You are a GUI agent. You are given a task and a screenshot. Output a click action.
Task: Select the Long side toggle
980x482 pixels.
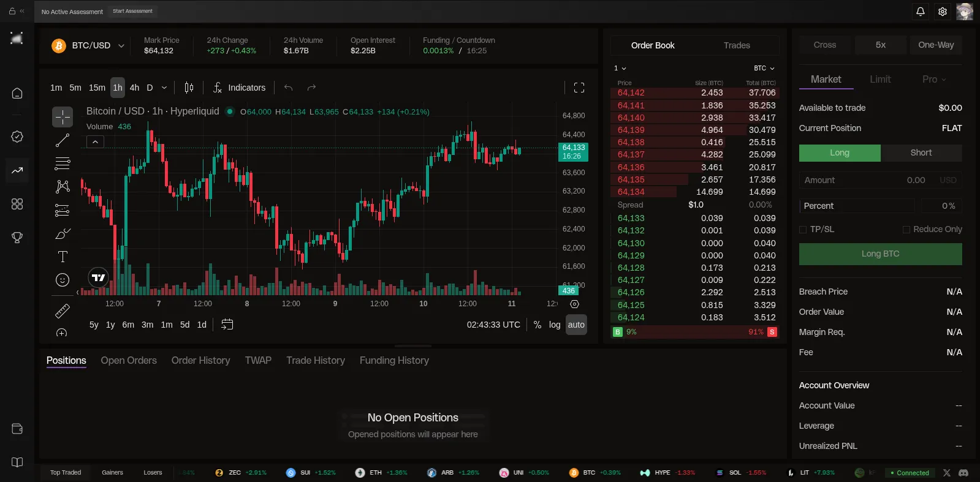840,153
